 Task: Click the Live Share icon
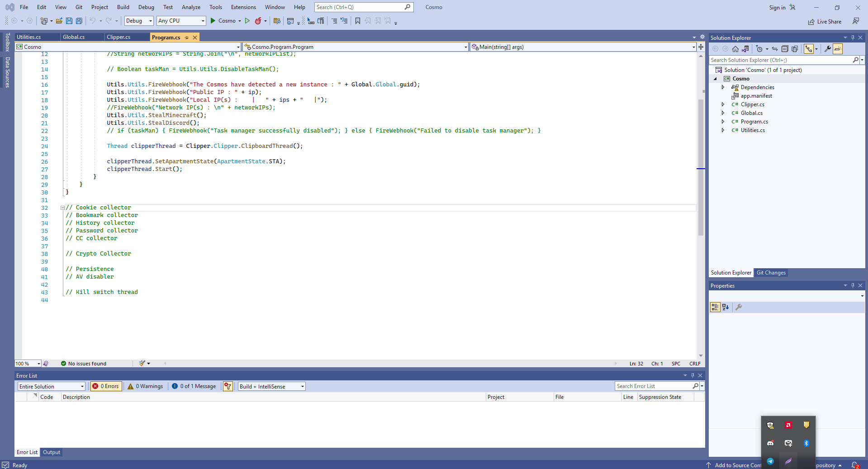coord(811,22)
